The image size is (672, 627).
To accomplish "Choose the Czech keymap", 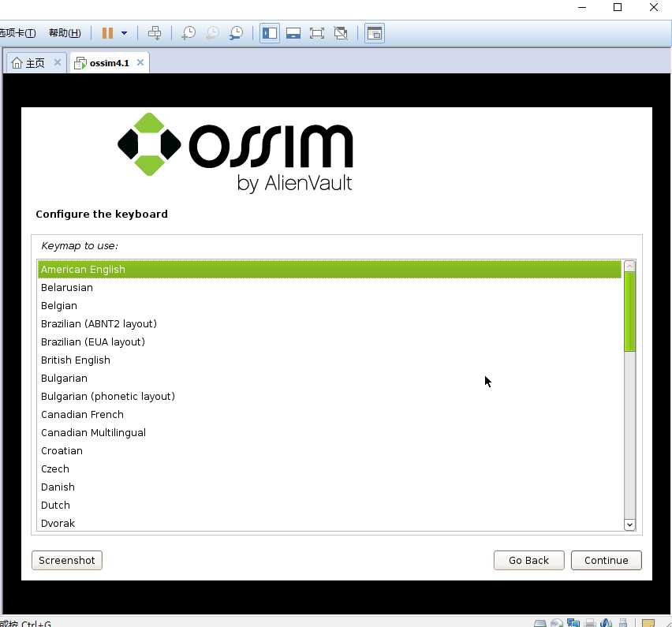I will [329, 468].
